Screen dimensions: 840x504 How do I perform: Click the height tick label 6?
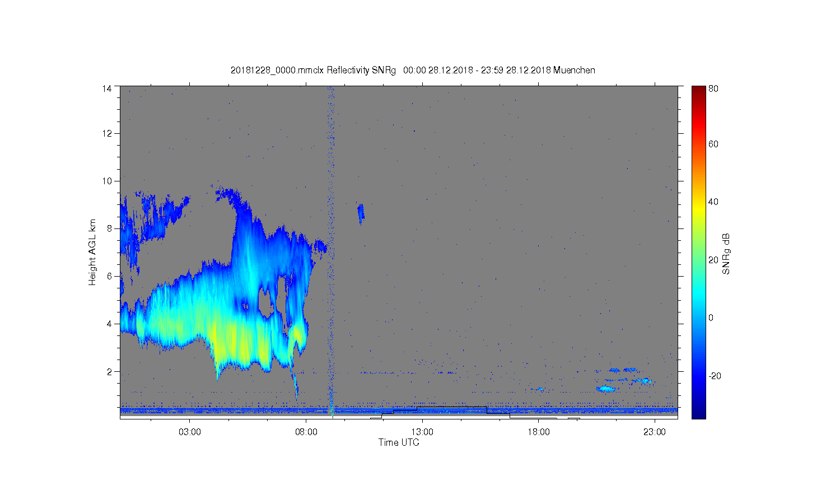coord(110,276)
